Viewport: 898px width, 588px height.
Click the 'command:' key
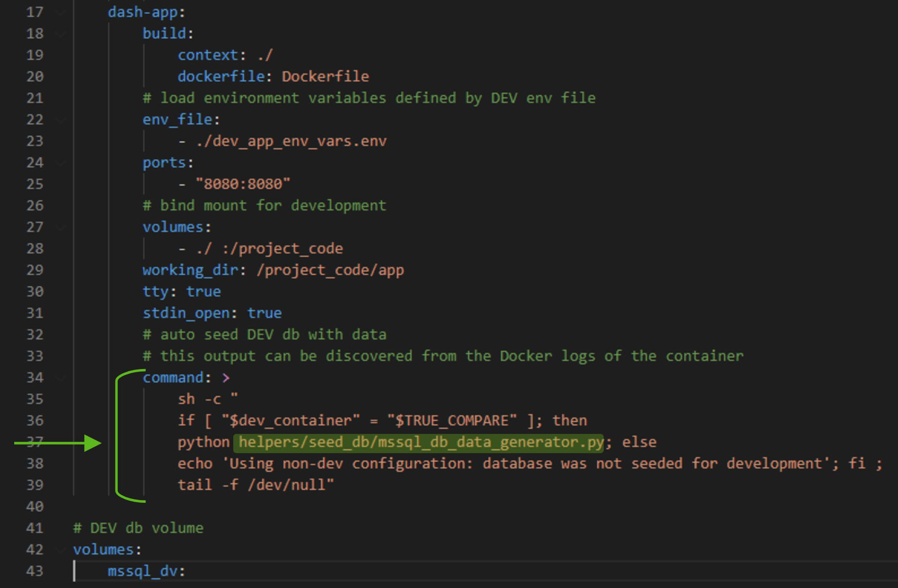click(176, 378)
